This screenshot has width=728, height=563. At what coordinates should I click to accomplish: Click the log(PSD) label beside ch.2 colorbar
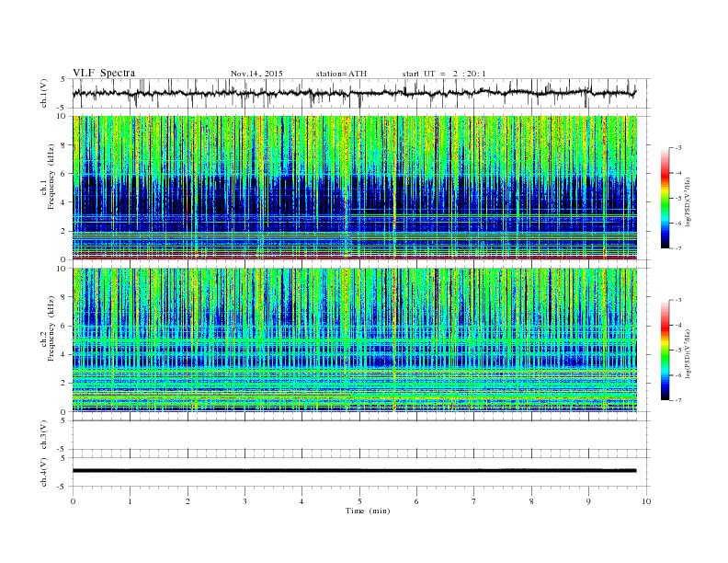688,353
